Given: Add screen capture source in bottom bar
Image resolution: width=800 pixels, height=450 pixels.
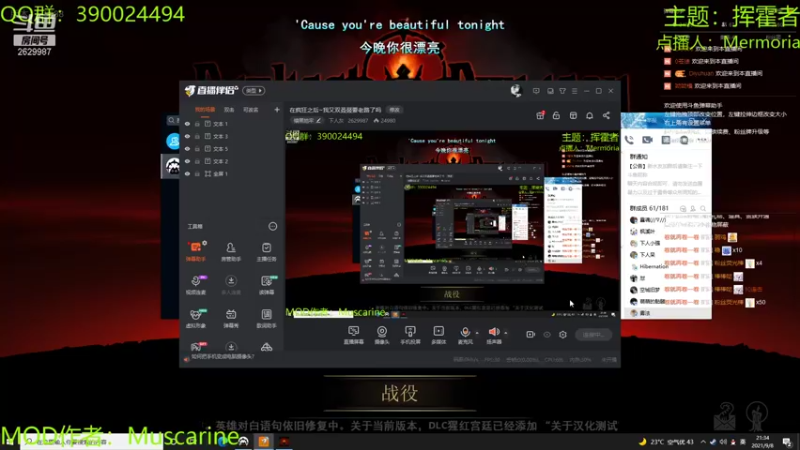Looking at the screenshot, I should click(354, 335).
